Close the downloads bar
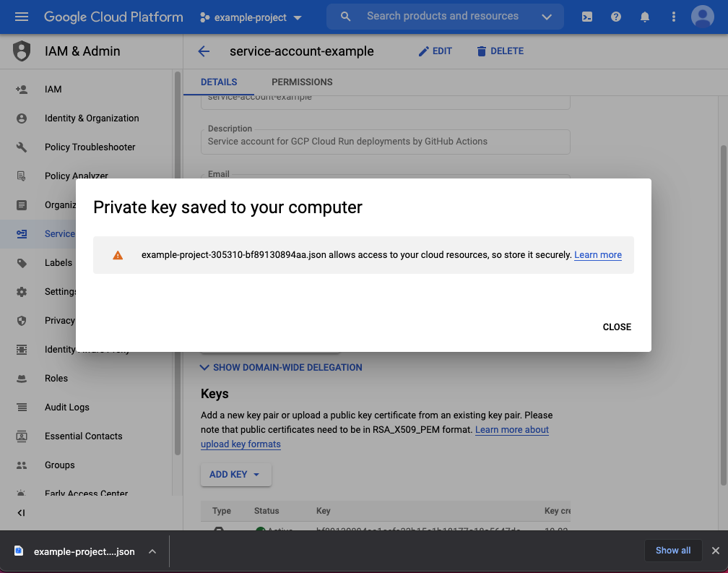 click(716, 551)
